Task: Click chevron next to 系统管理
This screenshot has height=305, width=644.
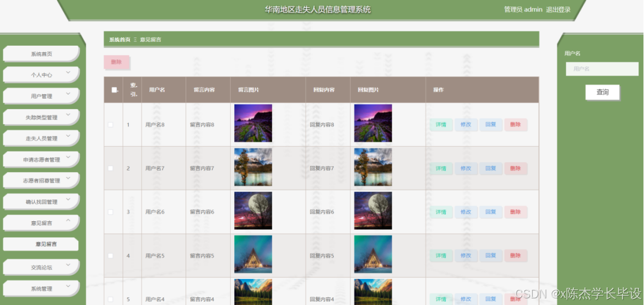Action: tap(68, 286)
